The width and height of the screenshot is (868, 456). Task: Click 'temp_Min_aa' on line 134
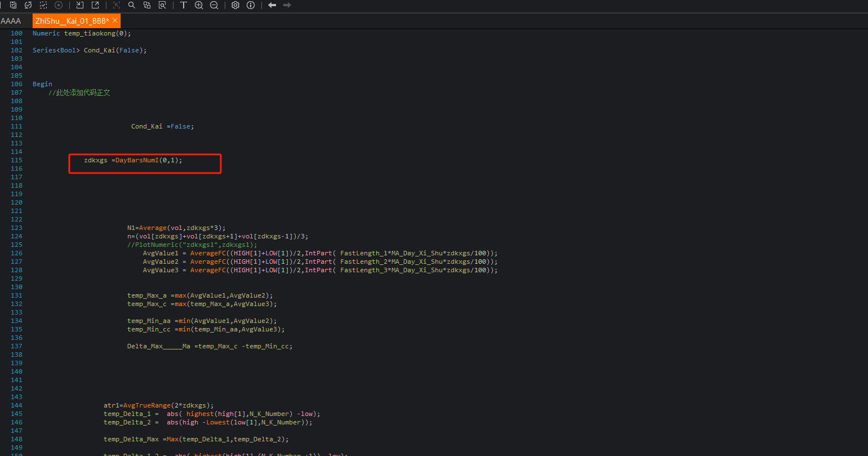[x=149, y=321]
